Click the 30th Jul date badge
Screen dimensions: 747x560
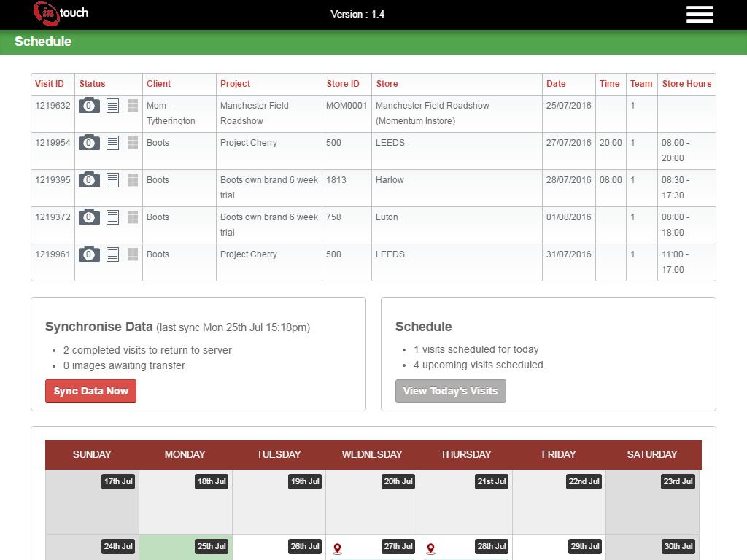pos(678,546)
